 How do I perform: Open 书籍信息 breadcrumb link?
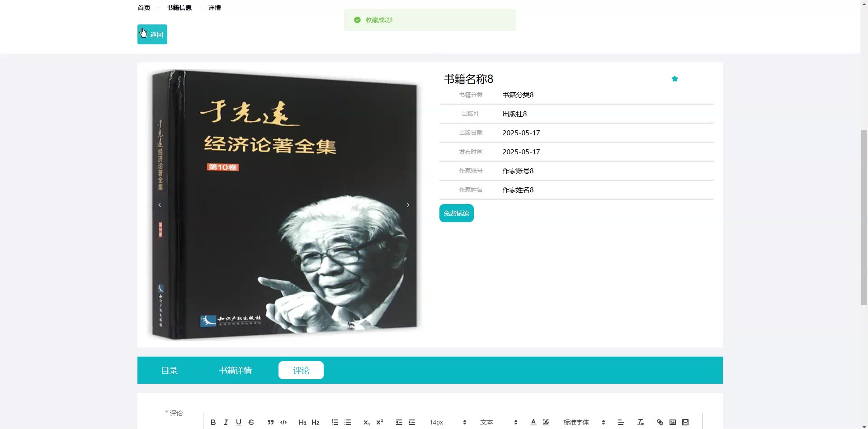tap(179, 8)
